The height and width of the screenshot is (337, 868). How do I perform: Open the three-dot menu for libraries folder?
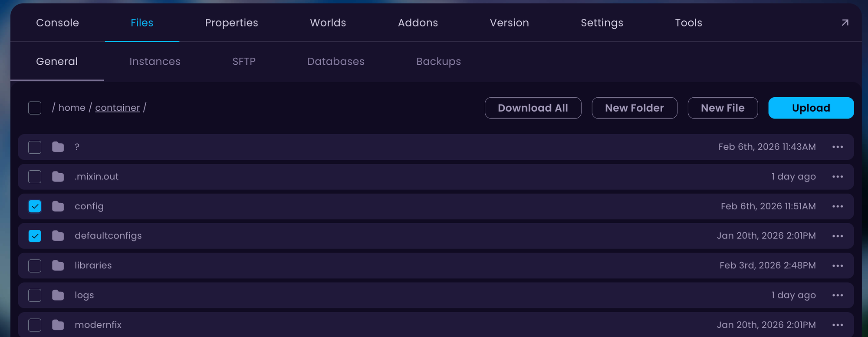point(838,266)
